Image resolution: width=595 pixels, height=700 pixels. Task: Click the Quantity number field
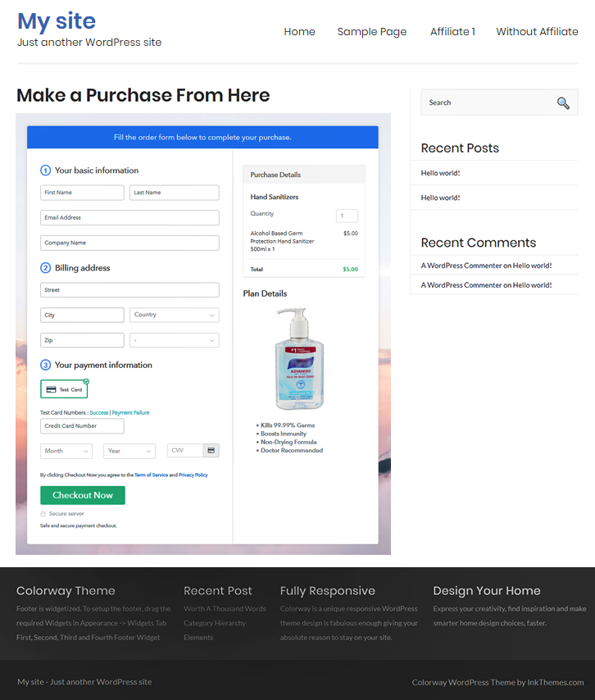click(x=347, y=216)
